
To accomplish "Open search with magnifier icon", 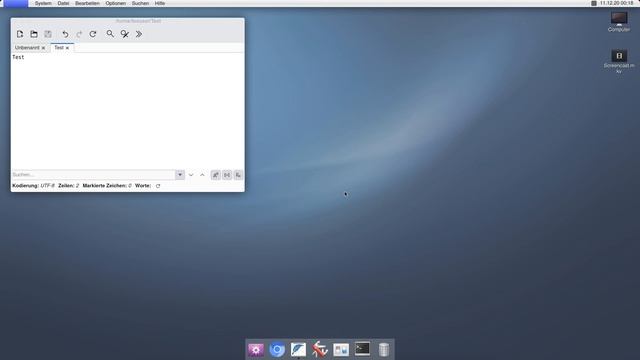I will click(110, 34).
